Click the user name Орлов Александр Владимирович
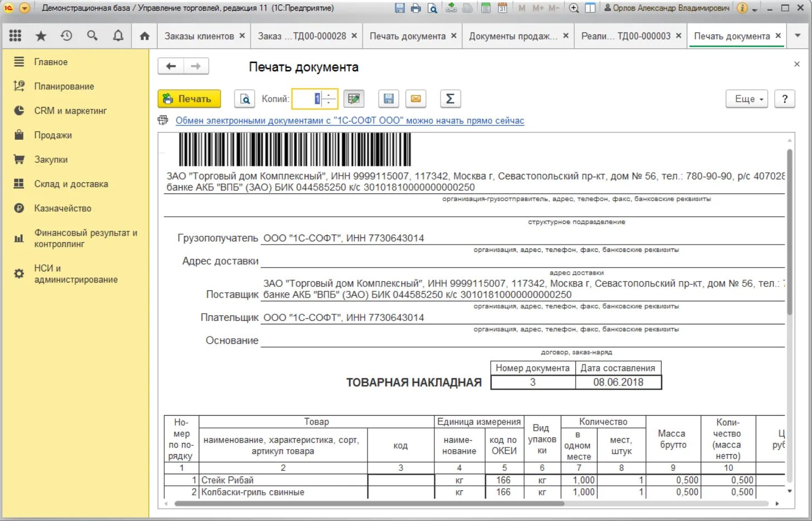 [x=667, y=8]
